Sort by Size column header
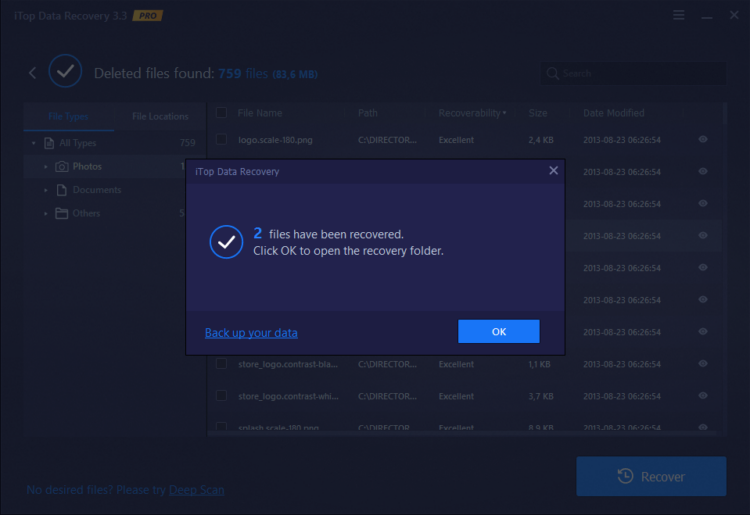This screenshot has height=515, width=750. point(538,113)
